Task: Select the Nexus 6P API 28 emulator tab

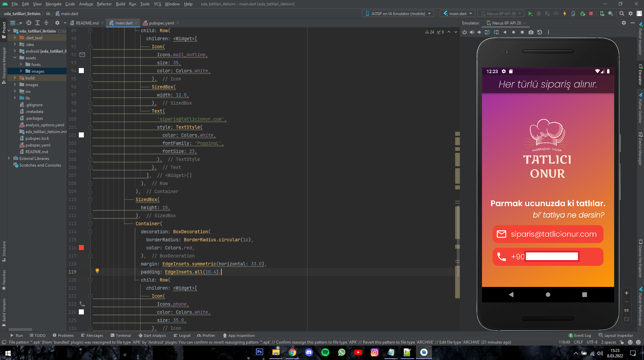Action: coord(506,23)
